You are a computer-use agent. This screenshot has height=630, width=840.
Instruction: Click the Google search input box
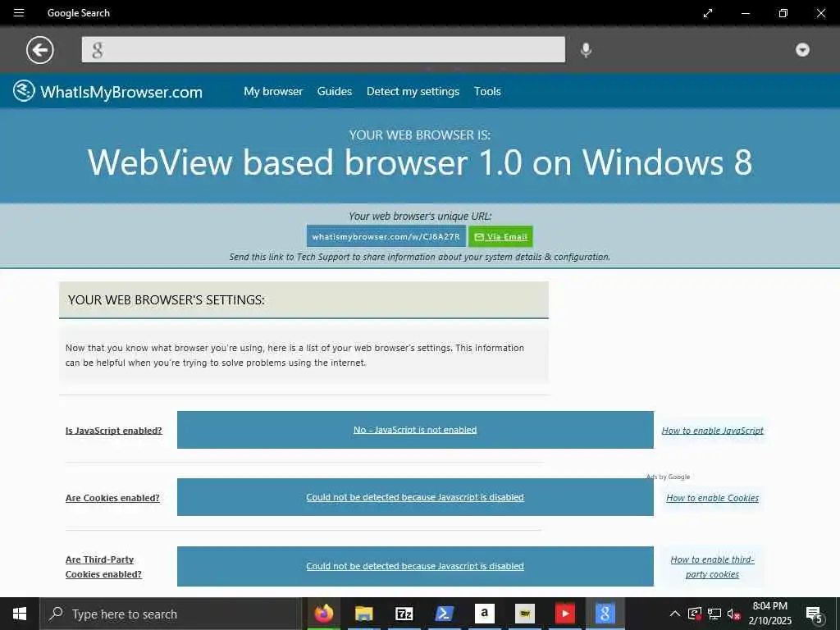(x=323, y=50)
